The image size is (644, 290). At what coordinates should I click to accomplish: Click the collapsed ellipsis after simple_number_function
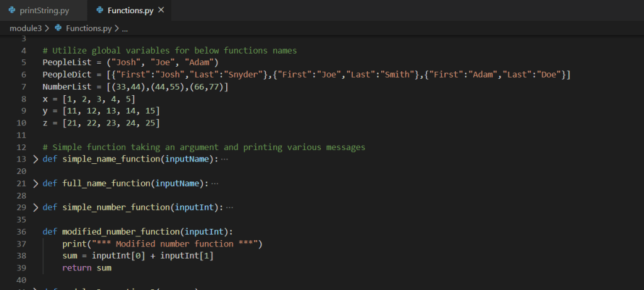(229, 207)
